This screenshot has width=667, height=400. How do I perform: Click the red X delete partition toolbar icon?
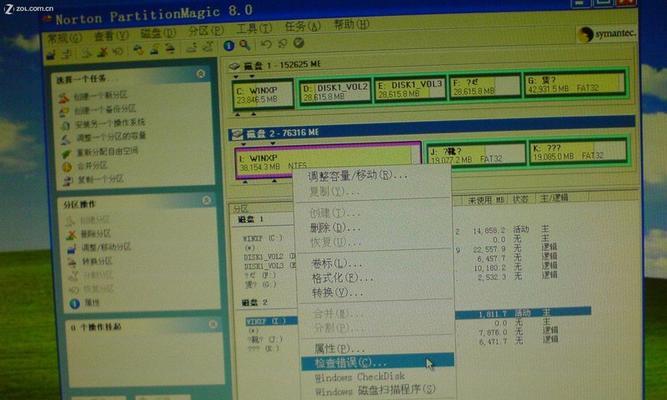(102, 52)
